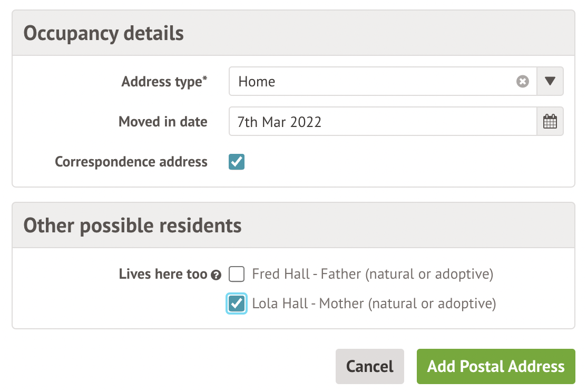Tick the Fred Hall lives here checkbox
587x392 pixels.
(x=237, y=275)
